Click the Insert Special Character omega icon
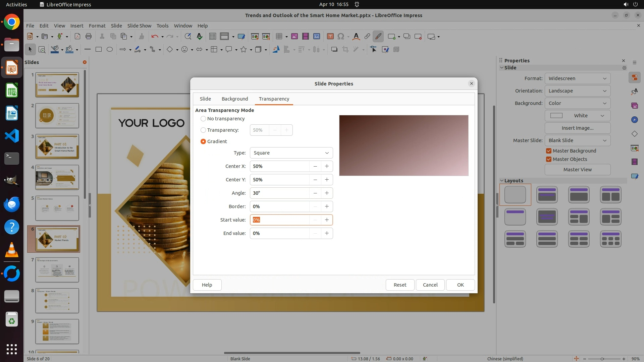 click(x=341, y=37)
